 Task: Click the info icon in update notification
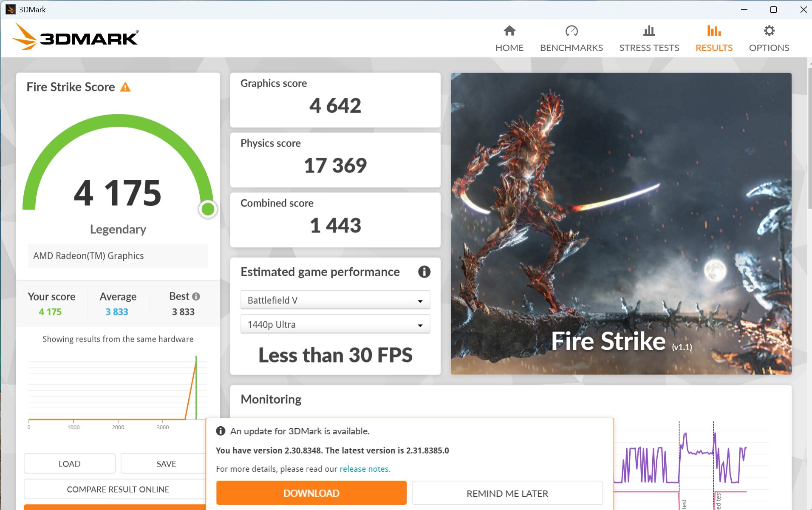click(x=221, y=431)
